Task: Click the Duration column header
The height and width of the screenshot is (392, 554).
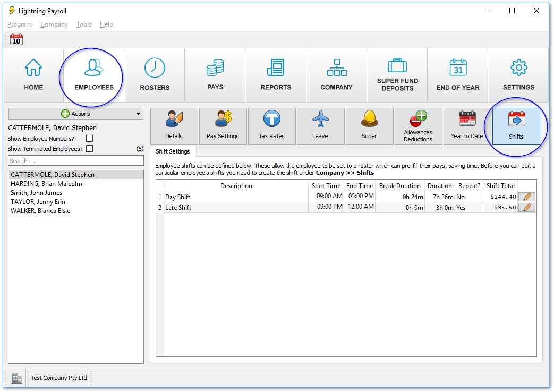Action: (439, 186)
